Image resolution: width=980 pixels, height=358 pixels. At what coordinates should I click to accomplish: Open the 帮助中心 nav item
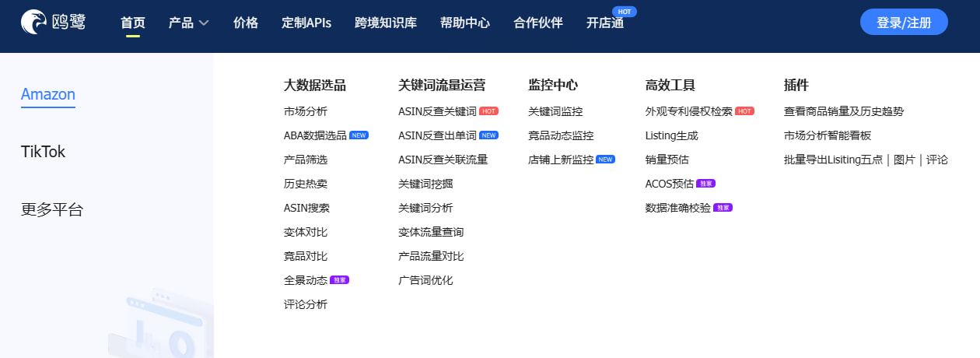pyautogui.click(x=465, y=23)
